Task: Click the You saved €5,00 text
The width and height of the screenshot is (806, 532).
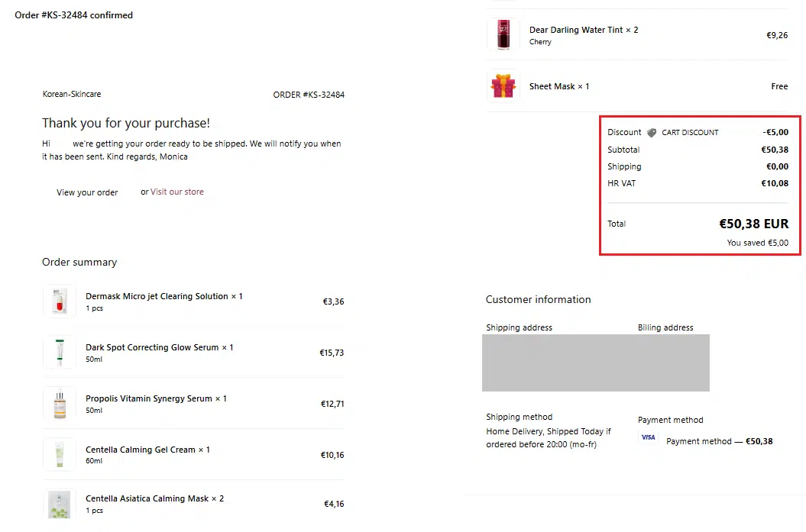Action: pyautogui.click(x=757, y=243)
